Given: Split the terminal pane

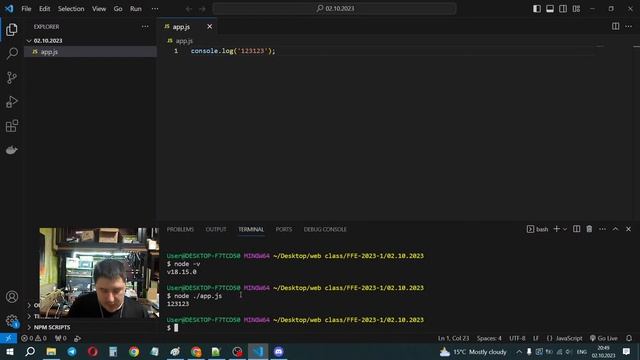Looking at the screenshot, I should coord(576,229).
